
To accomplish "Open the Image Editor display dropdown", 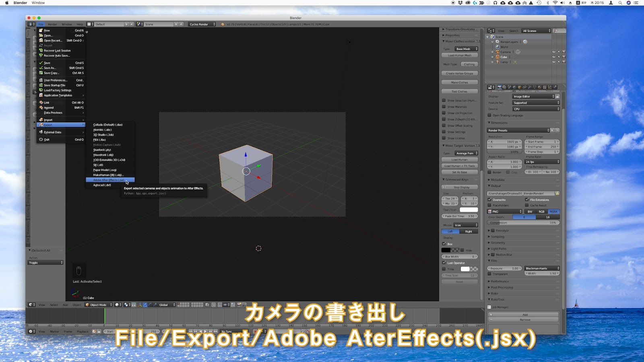I will click(534, 97).
